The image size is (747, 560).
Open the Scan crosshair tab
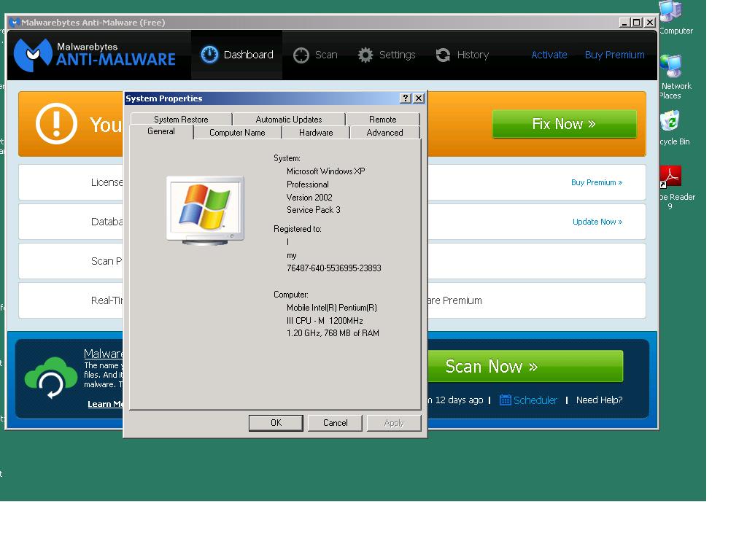pos(316,55)
